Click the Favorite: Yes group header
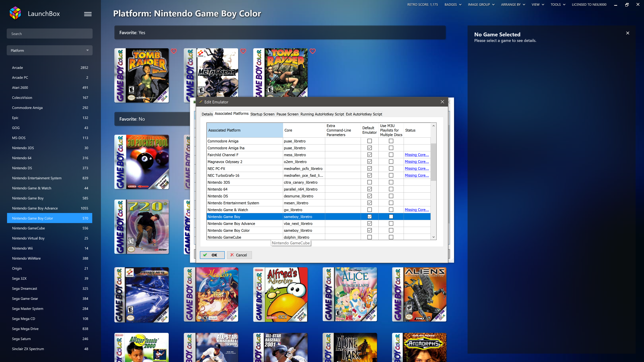 (280, 33)
